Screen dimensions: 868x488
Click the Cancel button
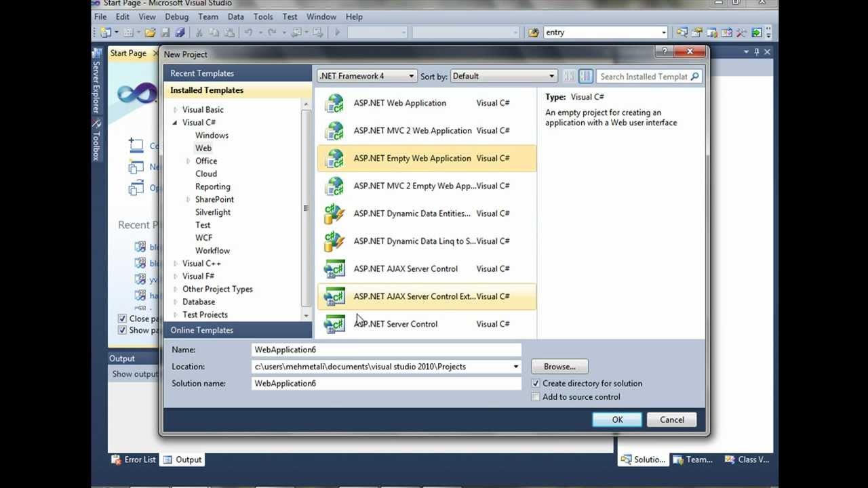[x=672, y=420]
